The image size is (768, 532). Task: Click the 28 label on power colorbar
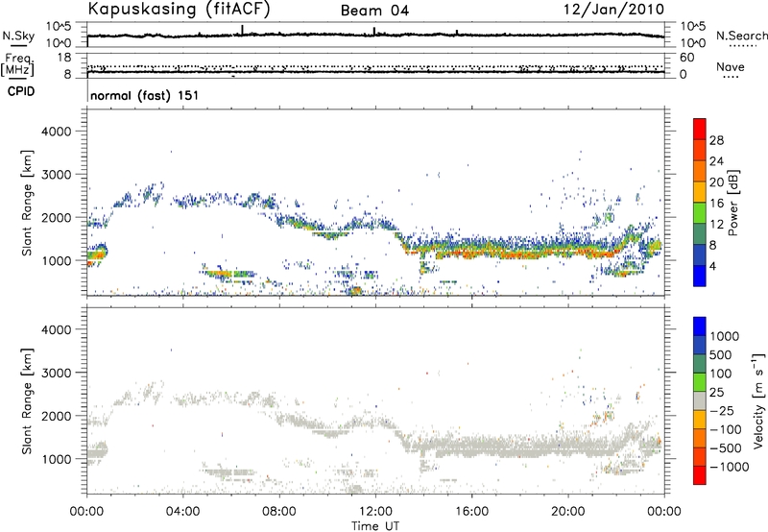tap(716, 140)
